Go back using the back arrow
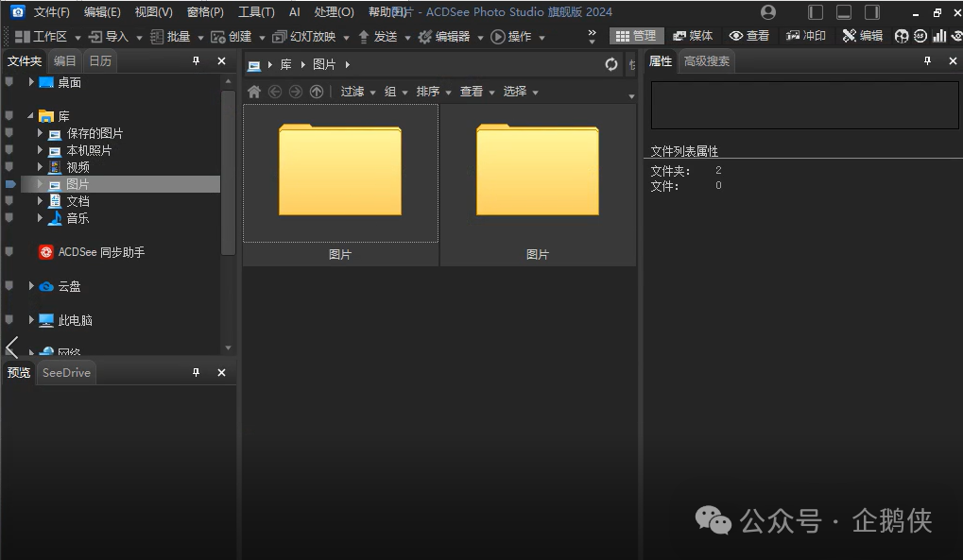The width and height of the screenshot is (963, 560). 273,91
